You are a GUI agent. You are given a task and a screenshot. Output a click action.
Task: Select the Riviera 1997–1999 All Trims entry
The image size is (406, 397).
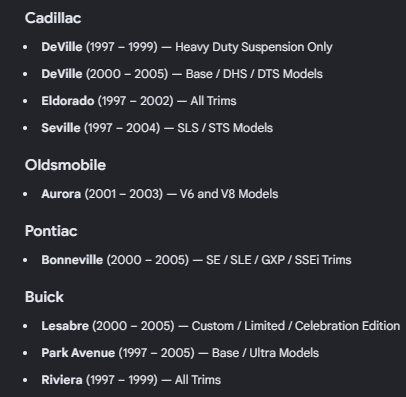[x=131, y=380]
